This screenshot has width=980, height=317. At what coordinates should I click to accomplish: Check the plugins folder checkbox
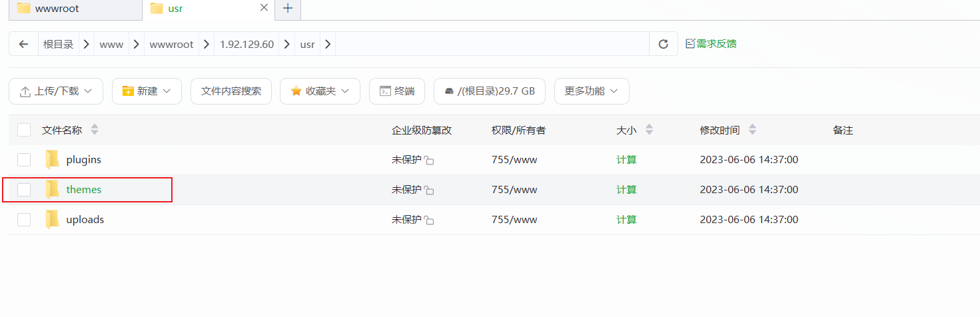pos(24,160)
